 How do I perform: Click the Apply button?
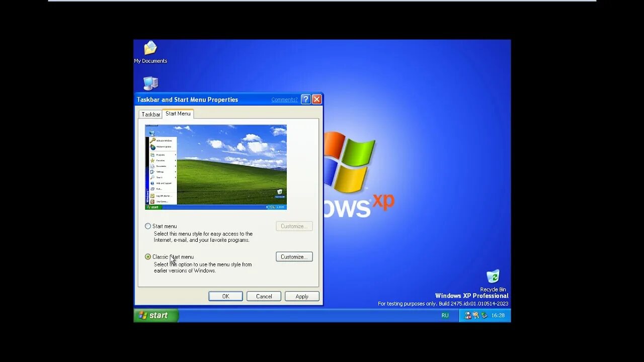(302, 297)
